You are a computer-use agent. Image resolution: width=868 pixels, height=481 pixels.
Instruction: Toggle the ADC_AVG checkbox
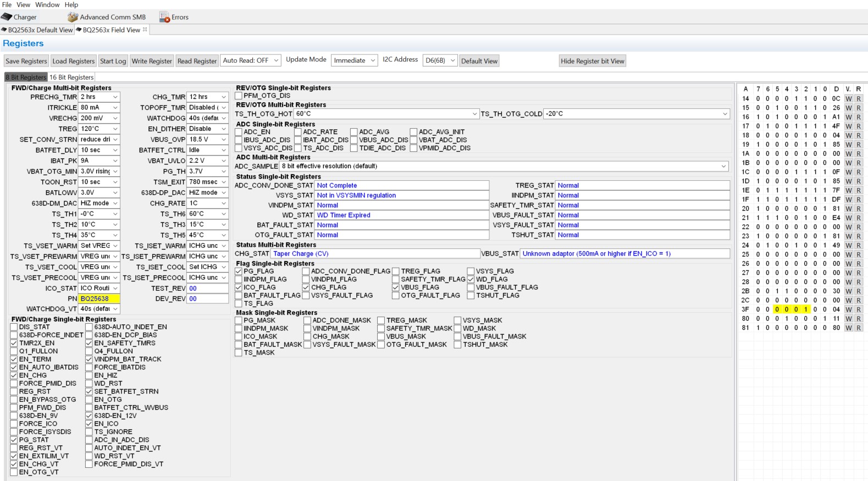tap(354, 132)
